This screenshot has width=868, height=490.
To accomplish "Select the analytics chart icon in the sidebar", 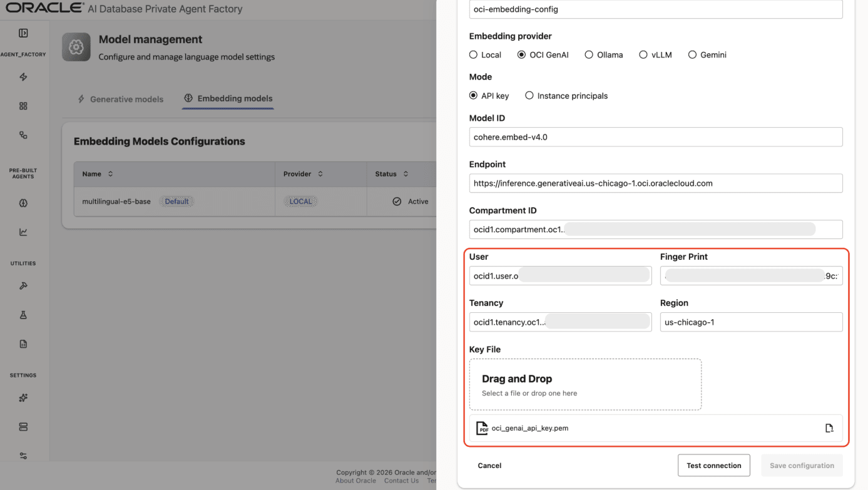I will [x=23, y=231].
